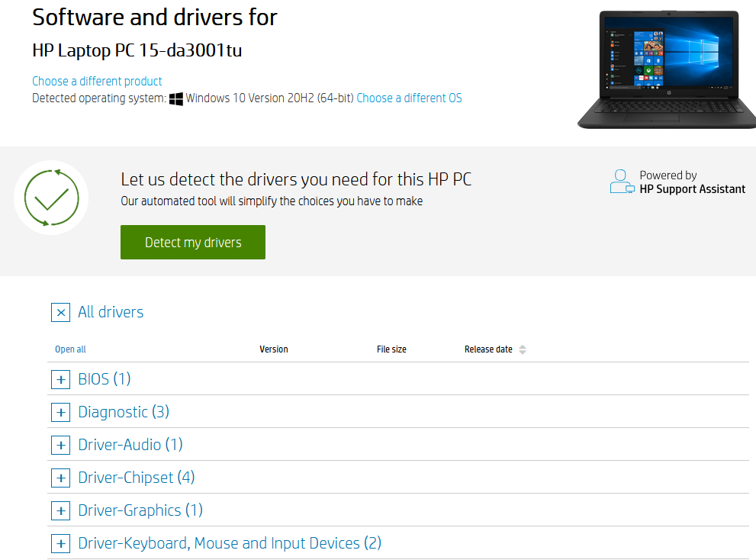Open Choose a different product link
The width and height of the screenshot is (756, 560).
pos(97,81)
